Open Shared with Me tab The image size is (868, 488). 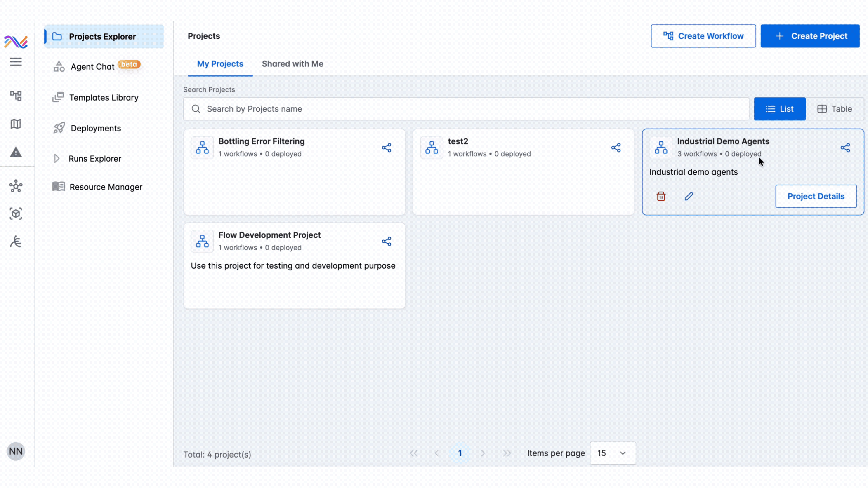292,64
